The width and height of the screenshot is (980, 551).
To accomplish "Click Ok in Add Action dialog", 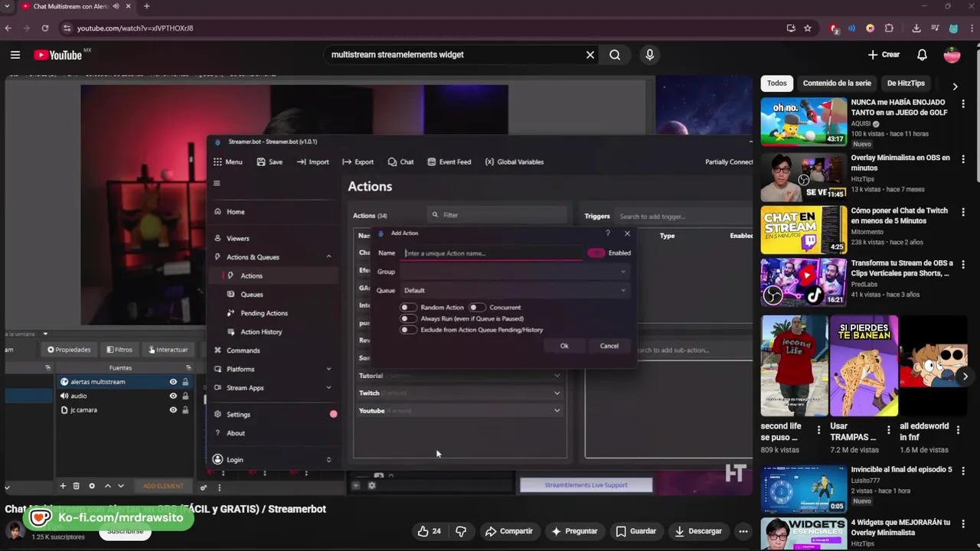I will (x=564, y=346).
